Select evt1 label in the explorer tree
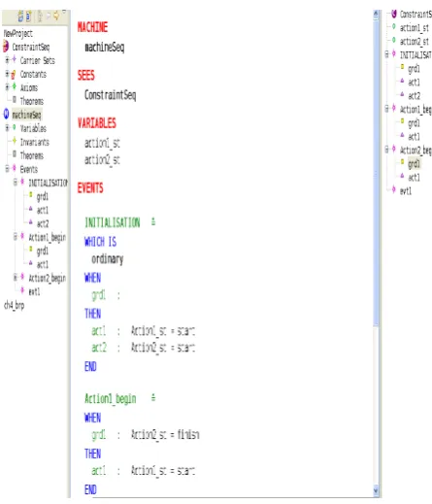The height and width of the screenshot is (504, 432). coord(34,291)
